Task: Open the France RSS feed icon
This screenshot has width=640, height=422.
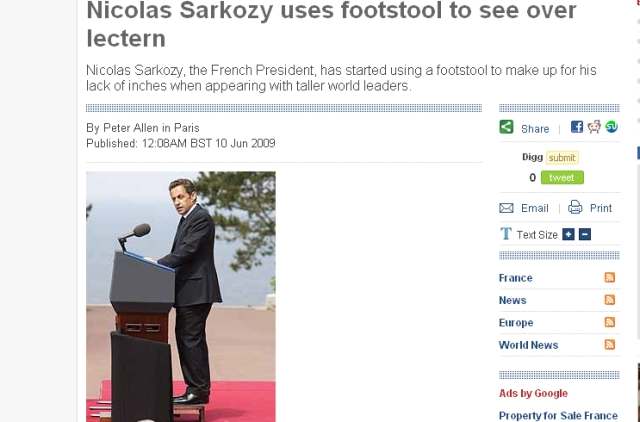Action: [610, 278]
